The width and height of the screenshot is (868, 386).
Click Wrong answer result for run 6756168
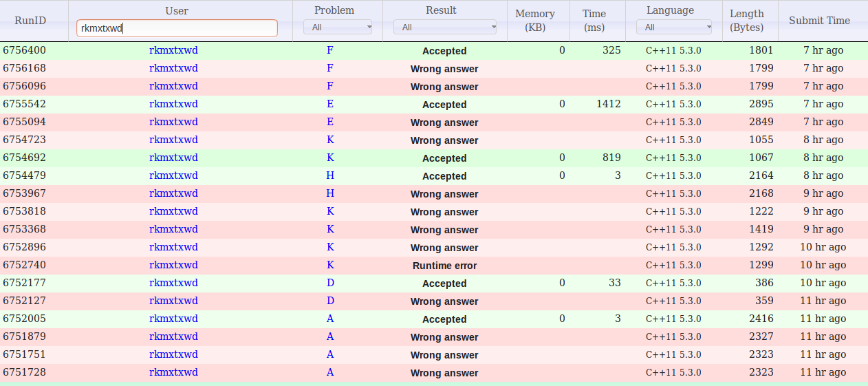[444, 69]
